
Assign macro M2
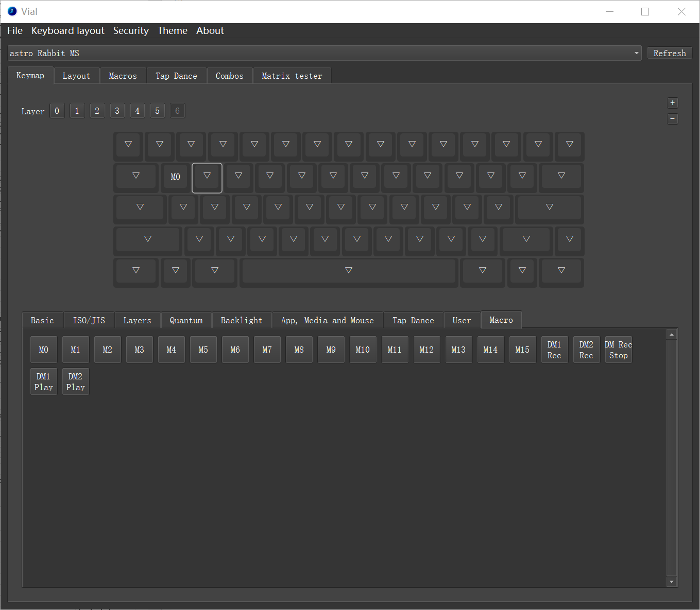108,350
